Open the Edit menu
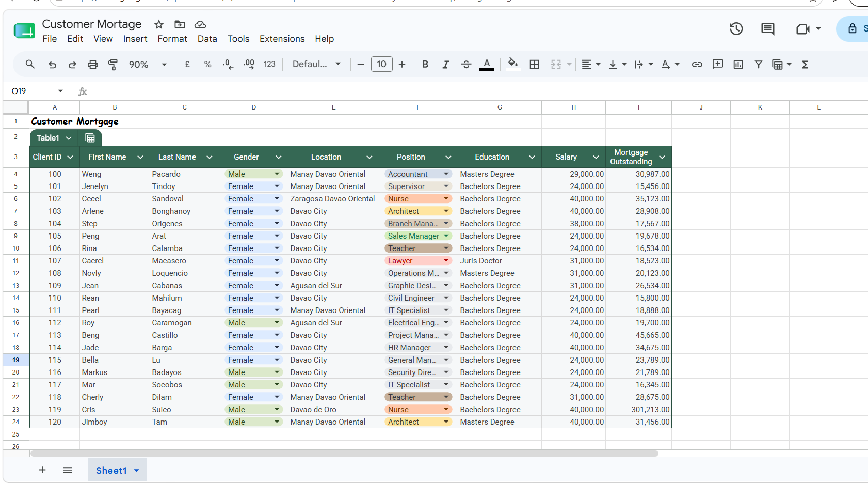The width and height of the screenshot is (868, 483). pos(75,39)
